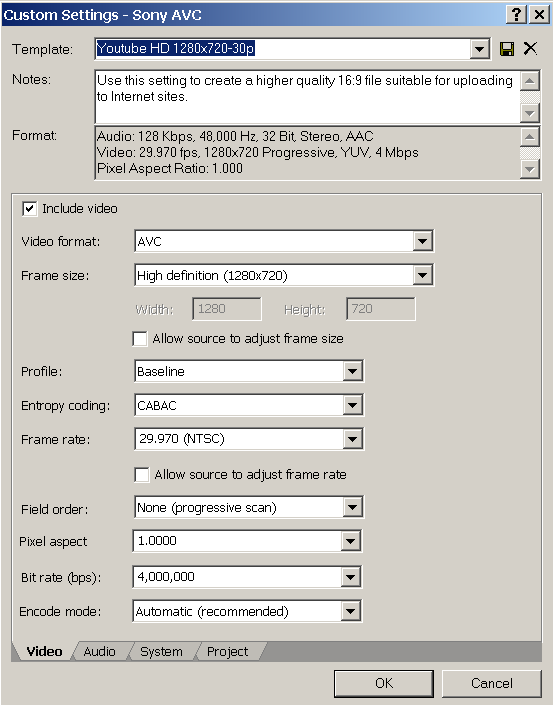Click the Format line starting 'Video: 29.970 fps'

pos(258,152)
